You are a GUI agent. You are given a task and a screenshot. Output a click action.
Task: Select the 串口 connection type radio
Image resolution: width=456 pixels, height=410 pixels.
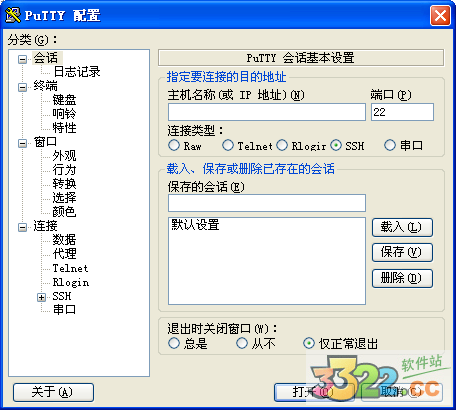[390, 145]
